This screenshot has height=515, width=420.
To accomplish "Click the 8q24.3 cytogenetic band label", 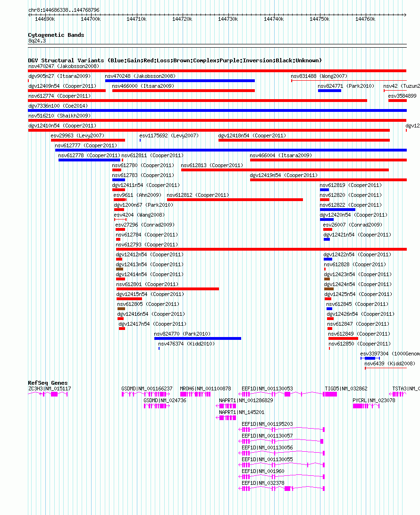I will [37, 41].
